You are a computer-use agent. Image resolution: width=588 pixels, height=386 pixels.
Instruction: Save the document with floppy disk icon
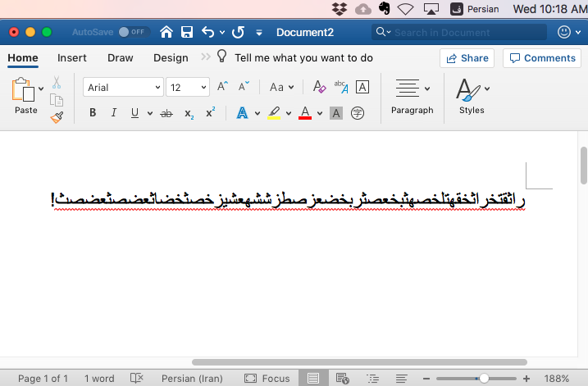[187, 32]
